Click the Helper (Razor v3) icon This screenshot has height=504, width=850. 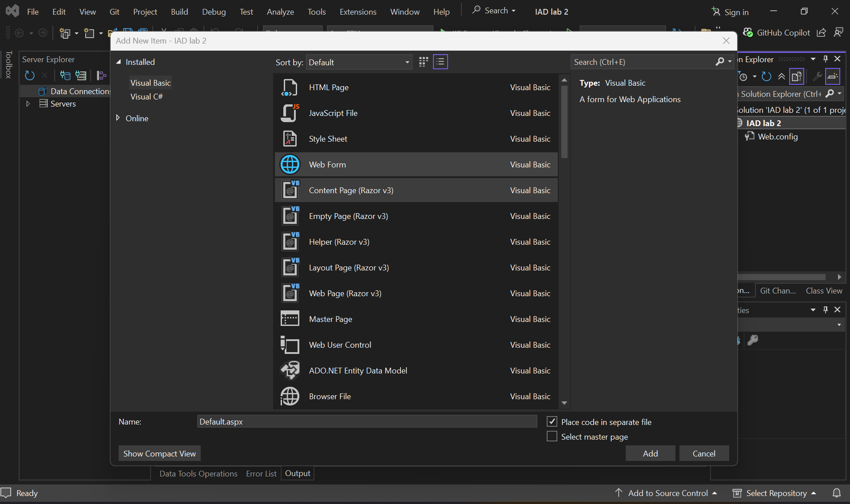pyautogui.click(x=290, y=242)
